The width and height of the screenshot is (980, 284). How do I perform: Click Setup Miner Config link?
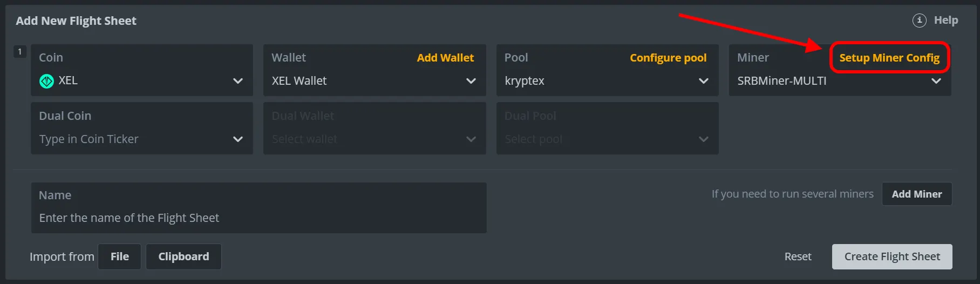pyautogui.click(x=889, y=58)
